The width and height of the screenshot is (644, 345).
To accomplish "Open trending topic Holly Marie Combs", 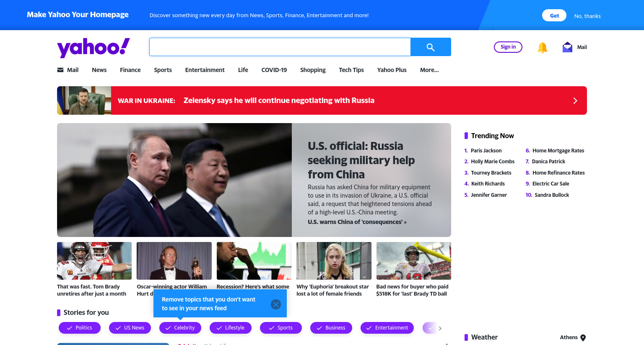I will [493, 162].
